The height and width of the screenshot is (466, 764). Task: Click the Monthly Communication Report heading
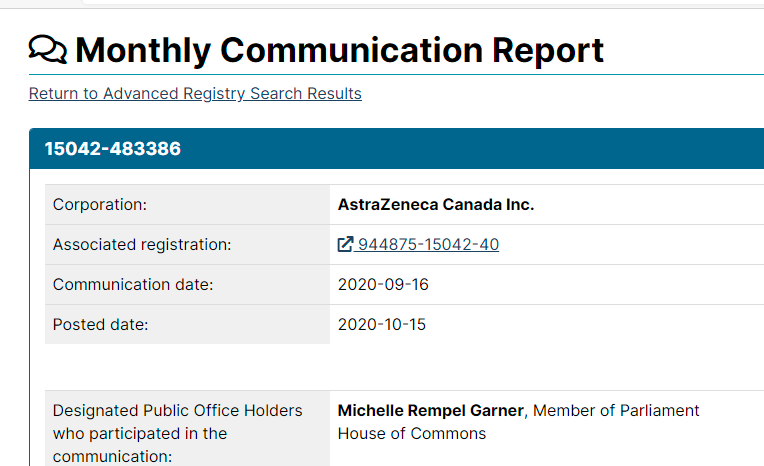[340, 49]
